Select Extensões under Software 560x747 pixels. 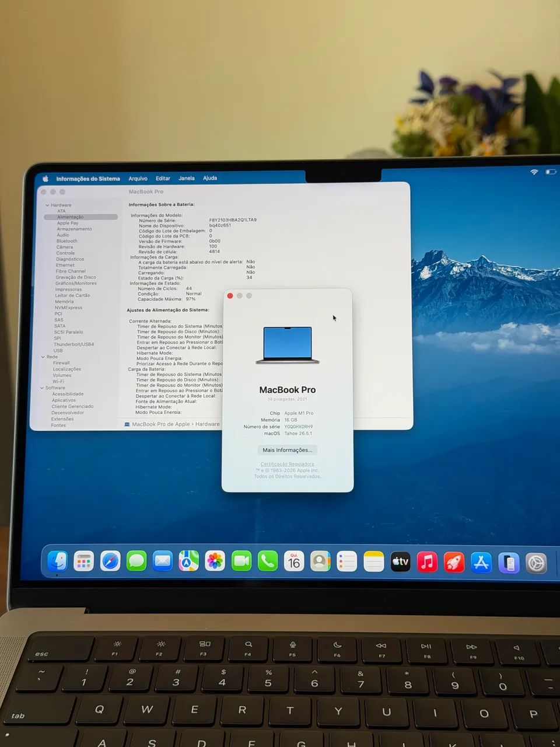pos(62,419)
